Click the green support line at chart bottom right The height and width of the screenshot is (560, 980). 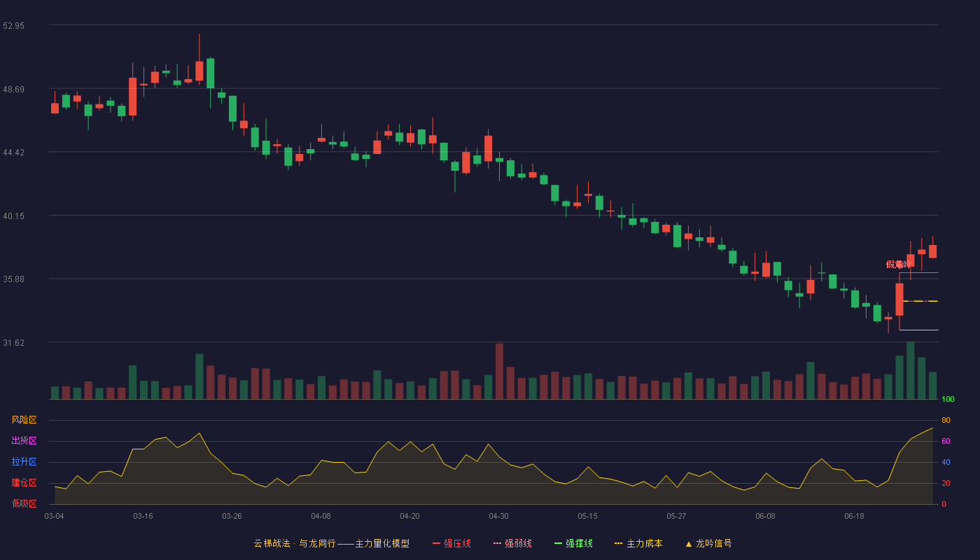918,330
